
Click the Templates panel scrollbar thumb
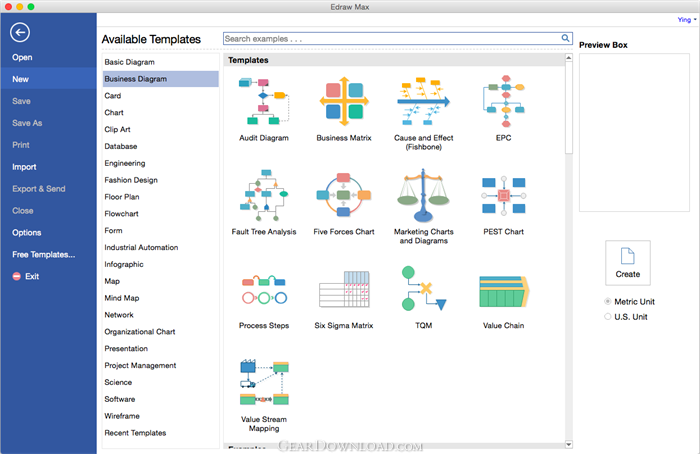coord(569,108)
